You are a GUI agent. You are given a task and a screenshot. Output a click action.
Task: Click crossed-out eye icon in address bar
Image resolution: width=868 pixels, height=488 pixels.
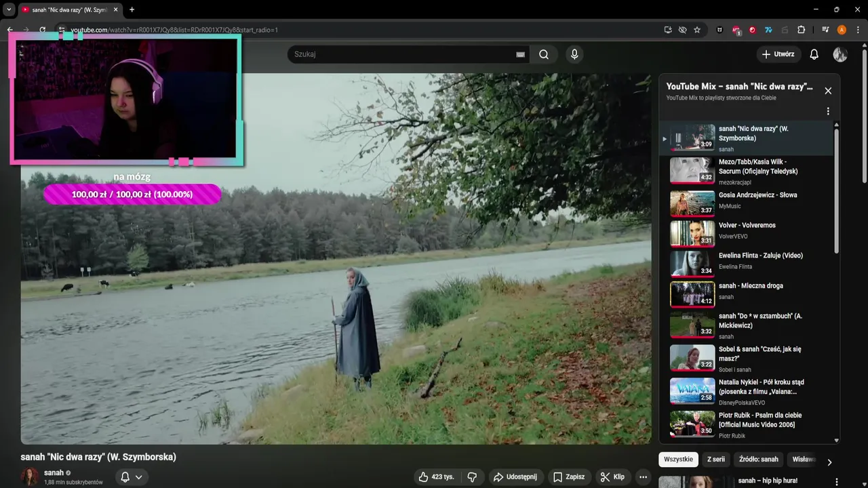683,30
